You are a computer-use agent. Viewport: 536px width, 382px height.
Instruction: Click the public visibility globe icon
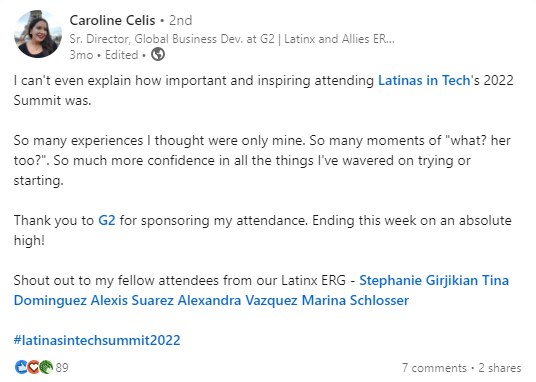(x=158, y=54)
